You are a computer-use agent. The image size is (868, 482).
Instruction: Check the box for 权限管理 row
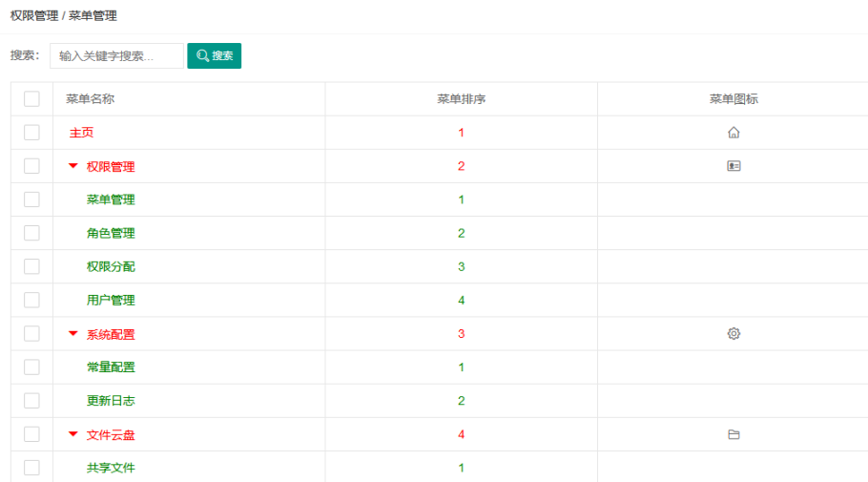click(x=31, y=166)
